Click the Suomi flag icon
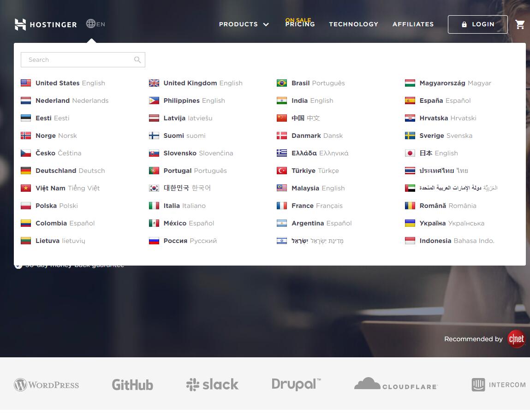This screenshot has height=420, width=530. pyautogui.click(x=154, y=136)
